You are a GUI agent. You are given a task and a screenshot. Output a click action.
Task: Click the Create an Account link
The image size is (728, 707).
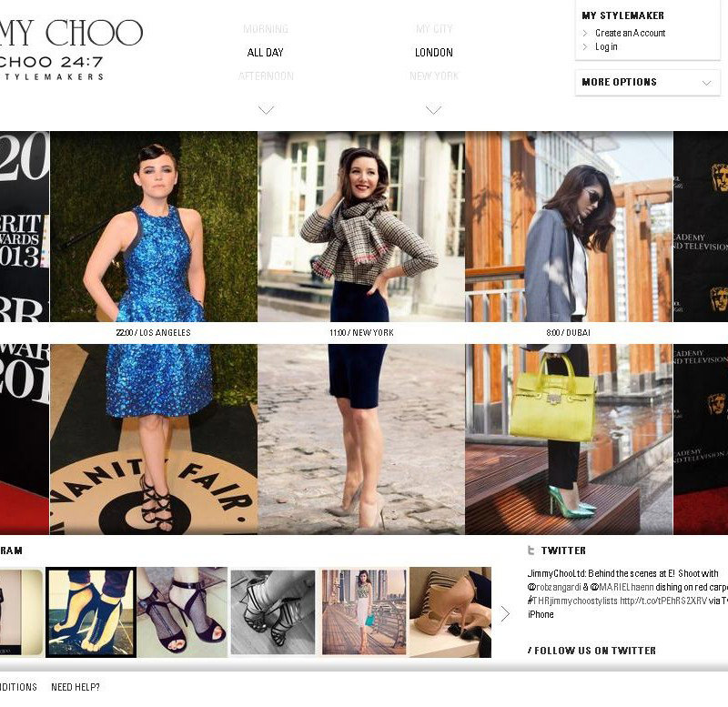(x=630, y=33)
